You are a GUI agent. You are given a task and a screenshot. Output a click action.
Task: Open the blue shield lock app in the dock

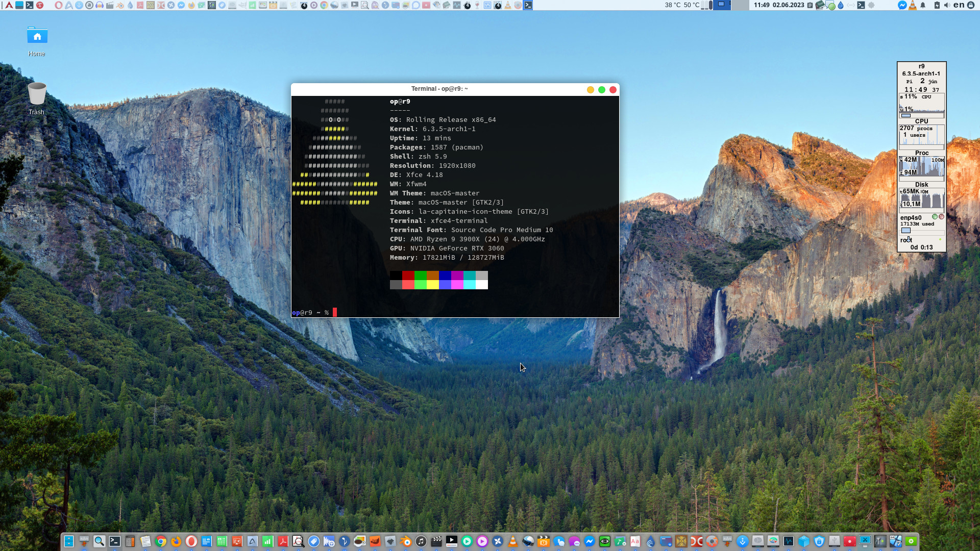pos(819,541)
